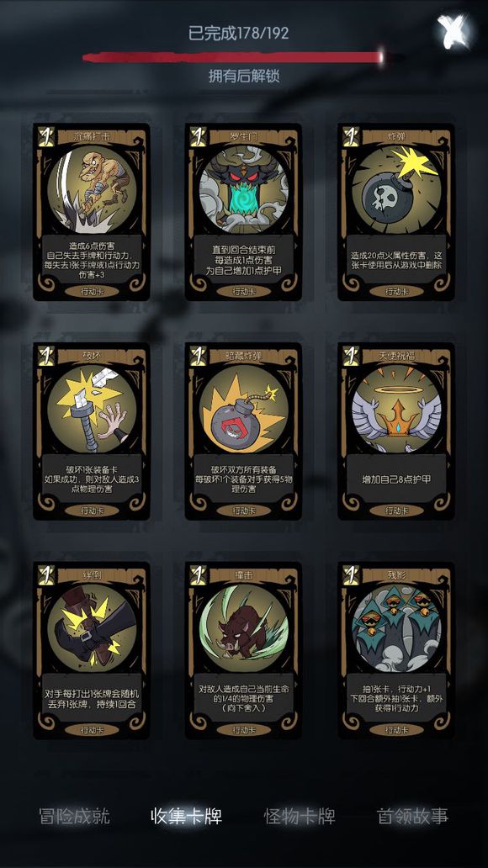Switch to the 冒险成就 tab
This screenshot has height=868, width=488.
pos(75,816)
